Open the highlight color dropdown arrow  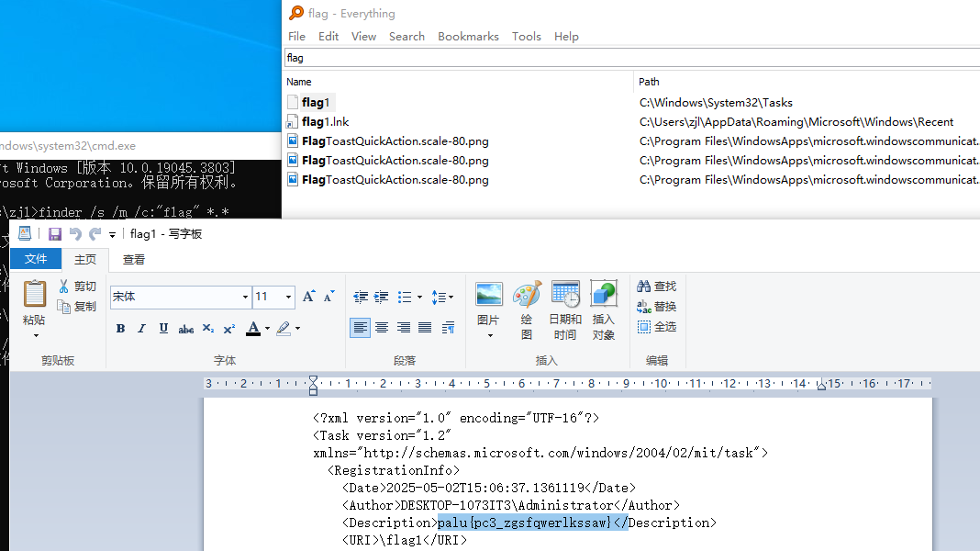tap(298, 329)
